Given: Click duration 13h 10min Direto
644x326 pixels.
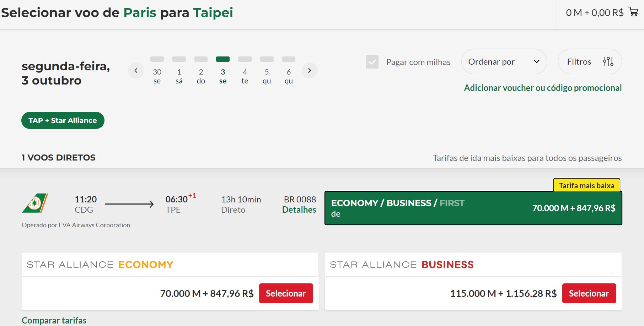Looking at the screenshot, I should (241, 205).
